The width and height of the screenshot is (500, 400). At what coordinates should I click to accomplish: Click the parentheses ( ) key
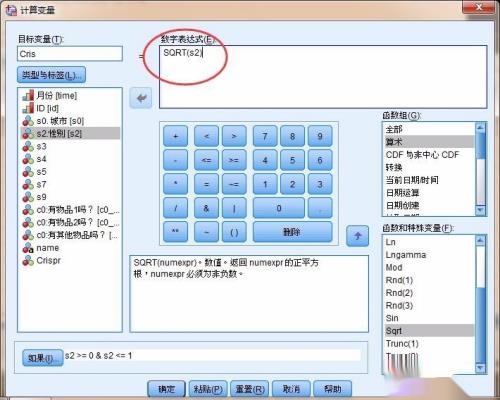234,232
